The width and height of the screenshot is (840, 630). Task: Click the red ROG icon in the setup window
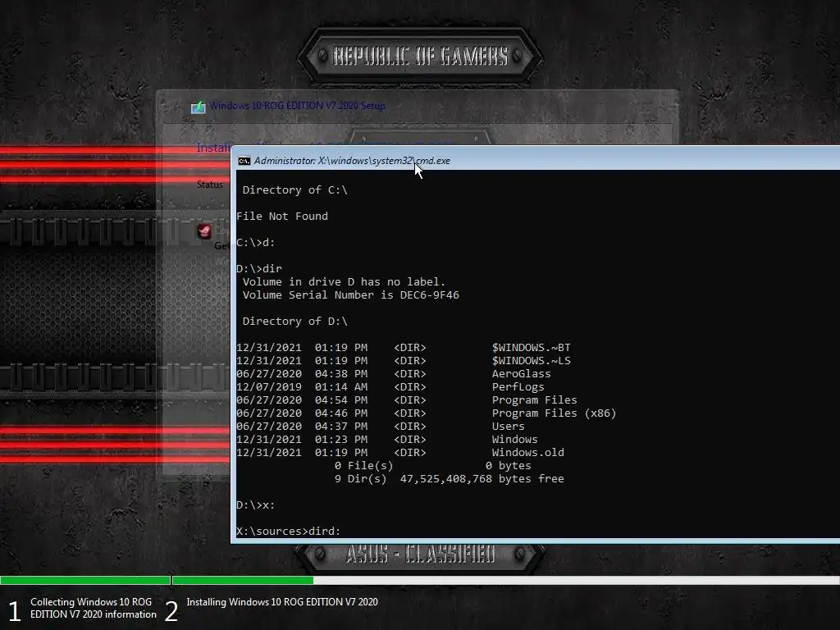(204, 231)
